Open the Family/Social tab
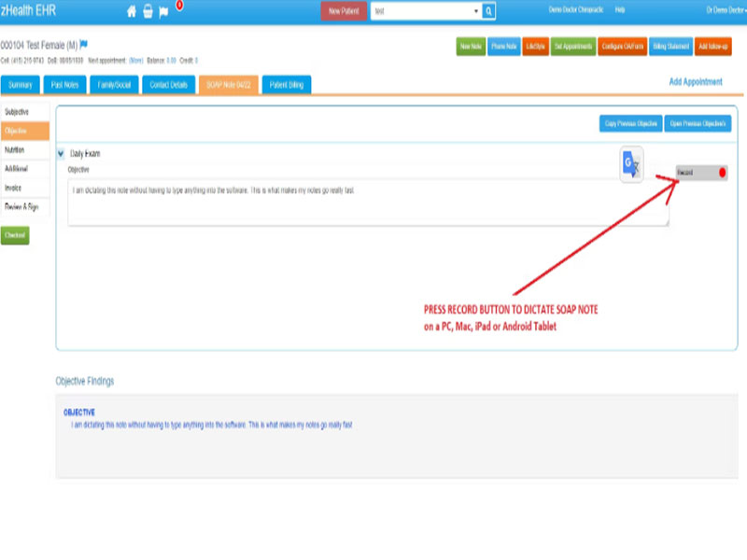 (x=114, y=85)
